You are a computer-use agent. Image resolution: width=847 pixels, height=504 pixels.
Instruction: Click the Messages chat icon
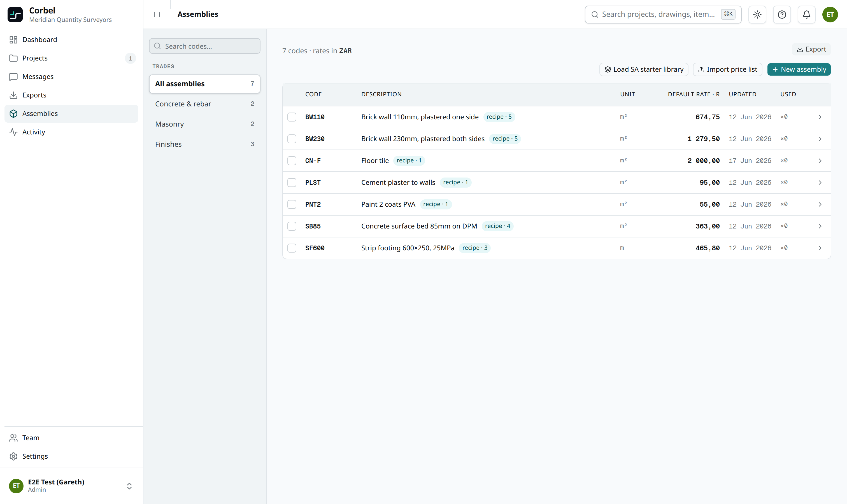[13, 77]
